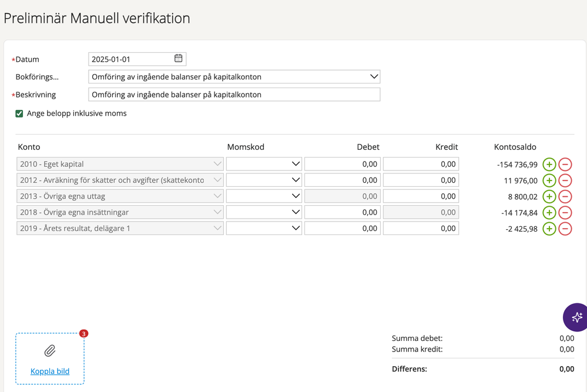Image resolution: width=587 pixels, height=392 pixels.
Task: Uncheck Ange belopp inklusive moms
Action: click(19, 113)
